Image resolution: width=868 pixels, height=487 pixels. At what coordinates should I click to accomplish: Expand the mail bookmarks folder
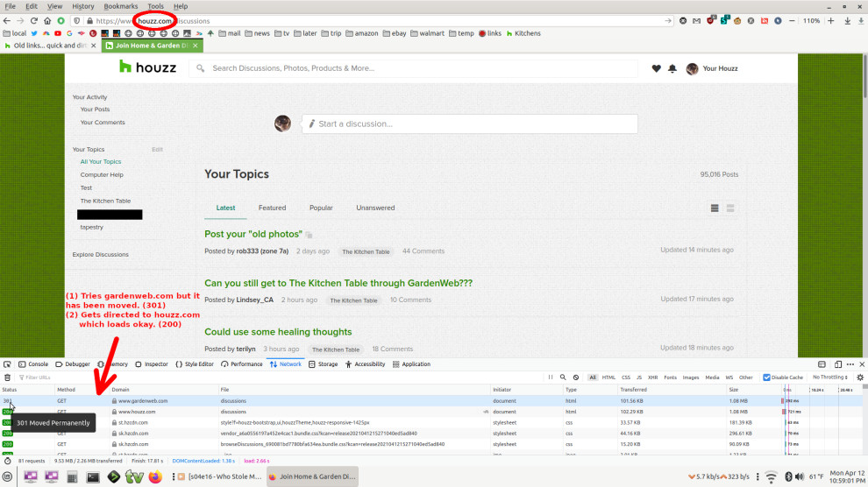pos(229,33)
